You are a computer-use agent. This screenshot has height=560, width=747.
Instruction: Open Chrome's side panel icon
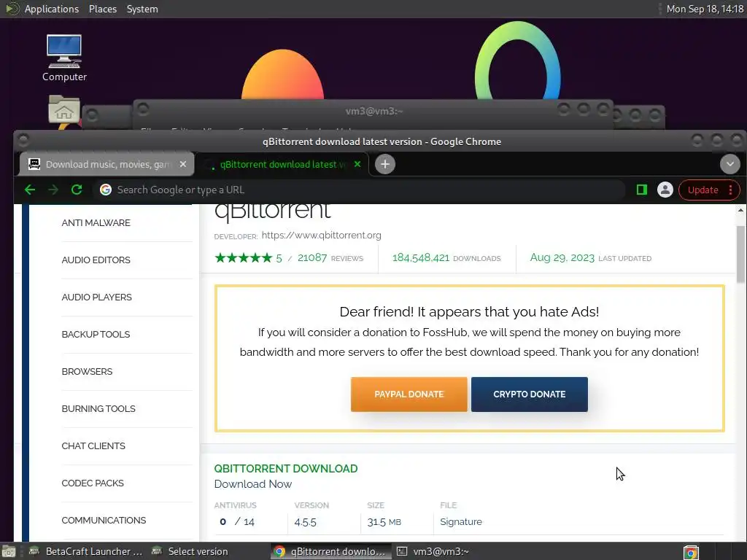(642, 190)
